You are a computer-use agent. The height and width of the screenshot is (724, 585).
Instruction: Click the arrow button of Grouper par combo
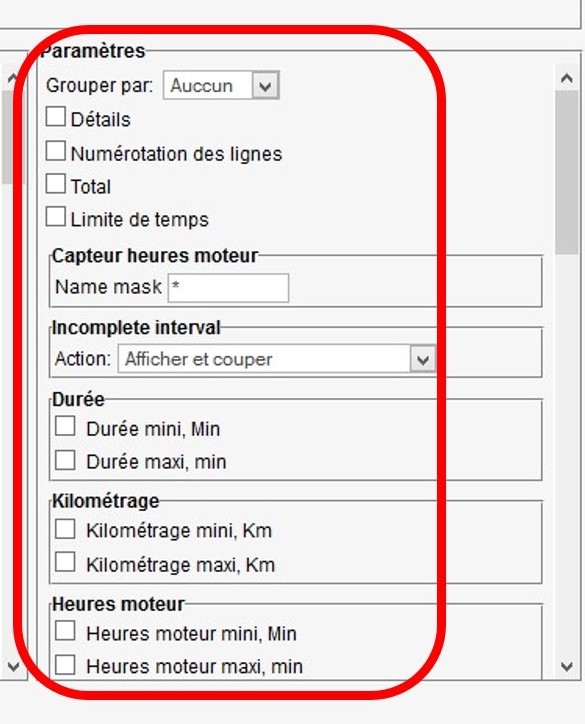(265, 85)
